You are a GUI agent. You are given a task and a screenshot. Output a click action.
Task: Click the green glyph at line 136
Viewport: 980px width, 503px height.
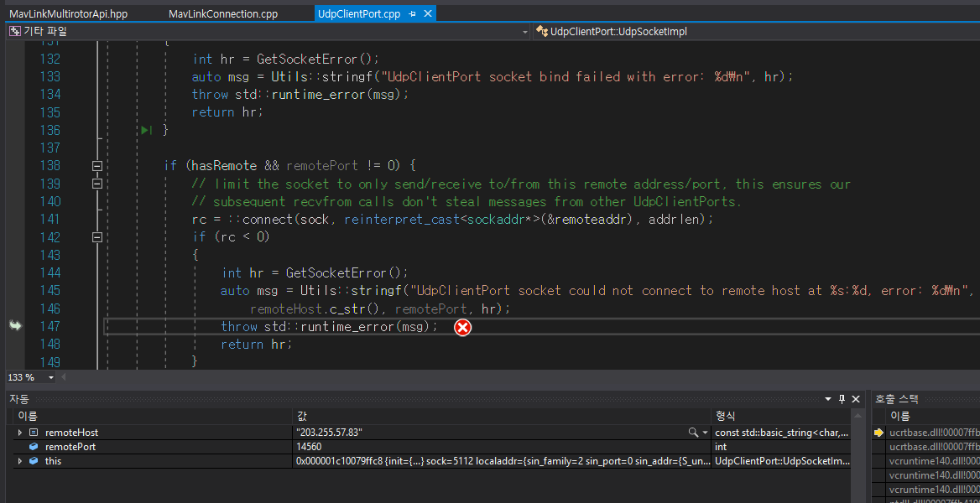[x=147, y=130]
